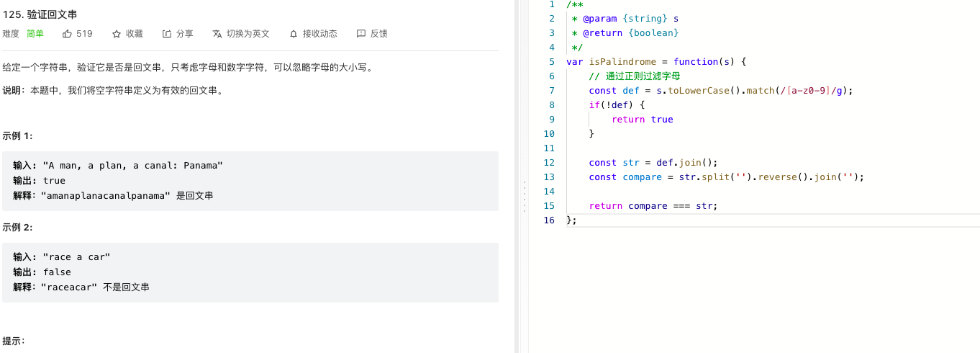Open the 分享 share option
Image resolution: width=980 pixels, height=353 pixels.
pos(185,33)
